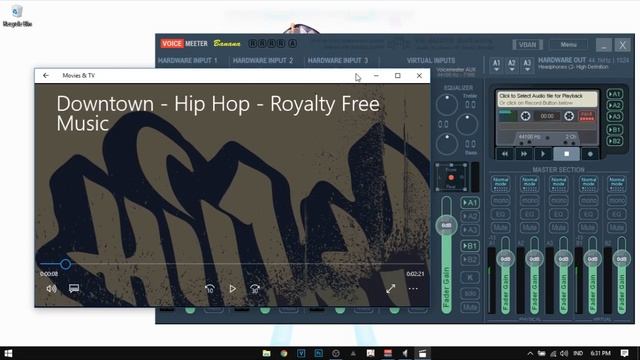Click the Bass equalizer knob
Image resolution: width=640 pixels, height=360 pixels.
point(447,144)
